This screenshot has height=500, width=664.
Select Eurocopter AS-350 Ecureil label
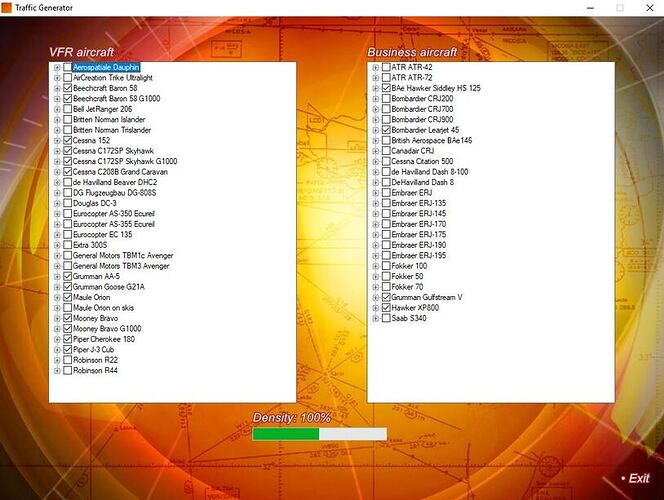coord(114,214)
